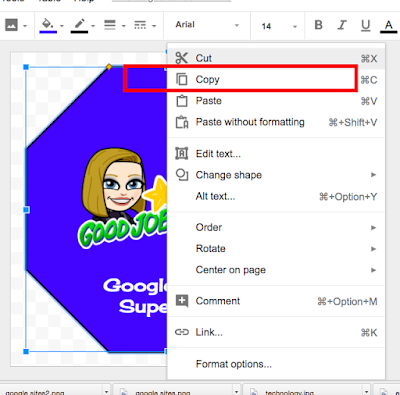Viewport: 400px width, 395px height.
Task: Choose Cut from the context menu
Action: point(276,58)
